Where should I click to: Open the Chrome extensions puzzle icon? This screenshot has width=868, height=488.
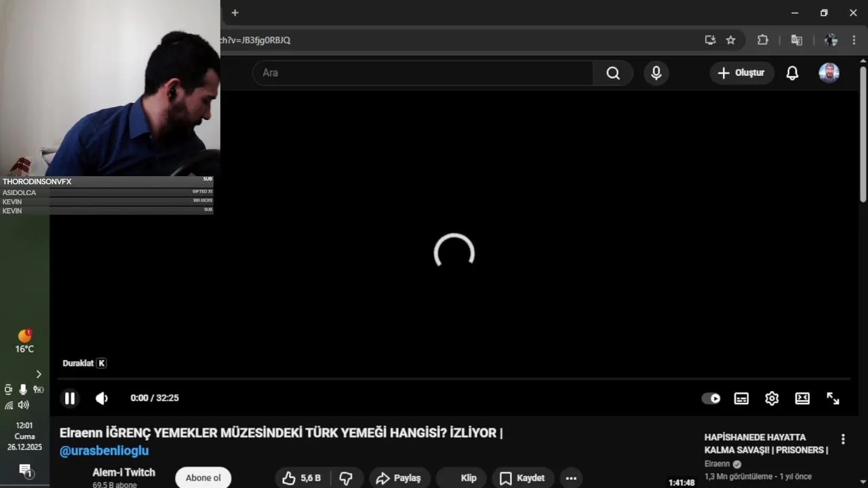(x=763, y=40)
